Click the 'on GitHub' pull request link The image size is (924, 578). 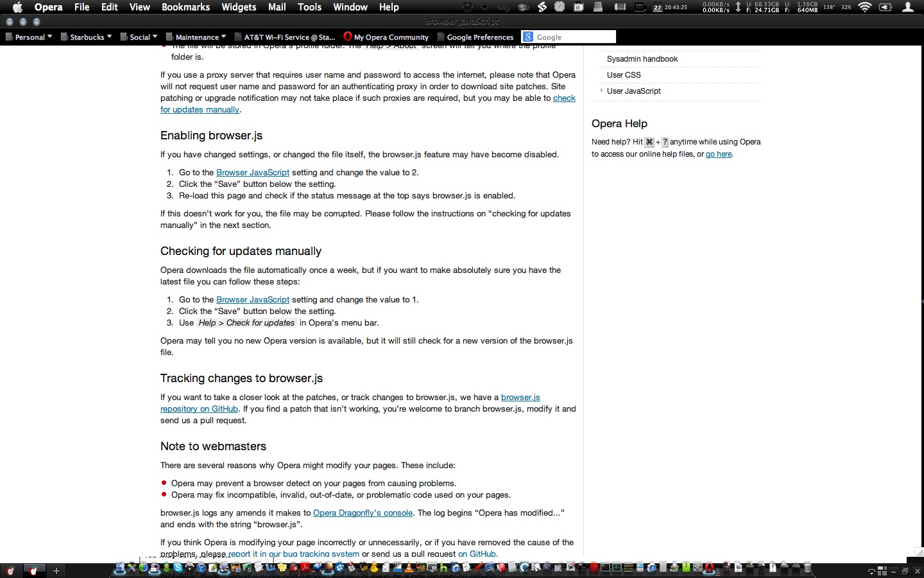click(x=477, y=554)
